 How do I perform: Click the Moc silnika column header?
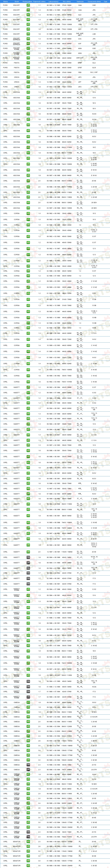point(67,1)
